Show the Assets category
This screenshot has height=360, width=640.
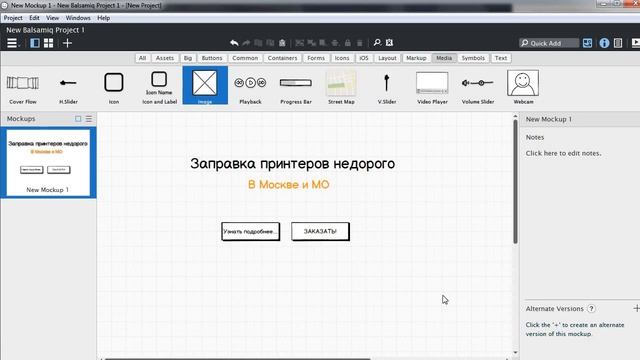point(165,58)
